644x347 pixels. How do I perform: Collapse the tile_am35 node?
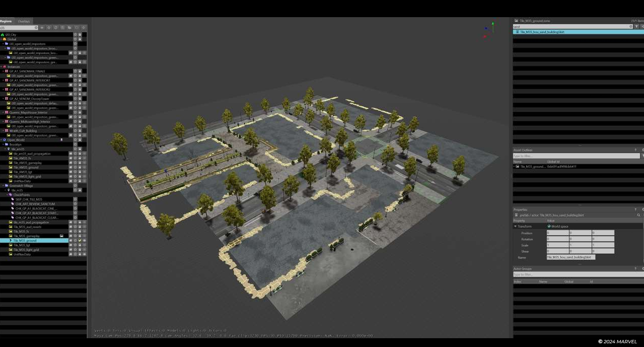(6, 149)
